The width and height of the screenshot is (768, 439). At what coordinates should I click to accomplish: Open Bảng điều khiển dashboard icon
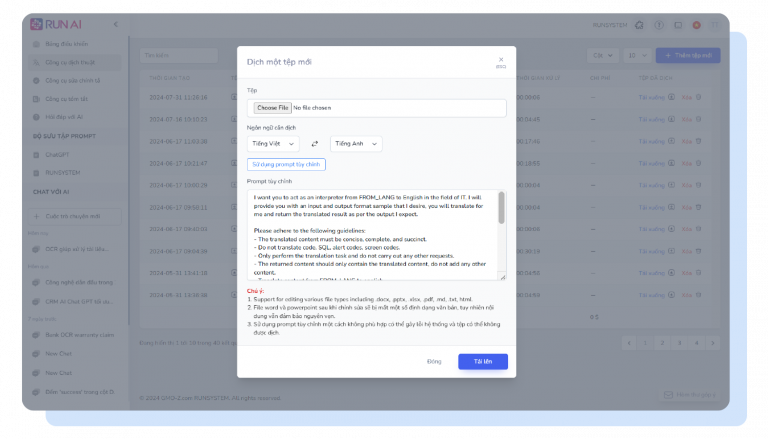click(x=36, y=44)
